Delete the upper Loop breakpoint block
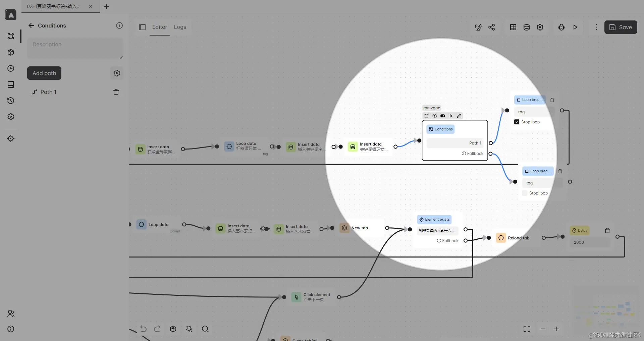644x341 pixels. tap(552, 100)
